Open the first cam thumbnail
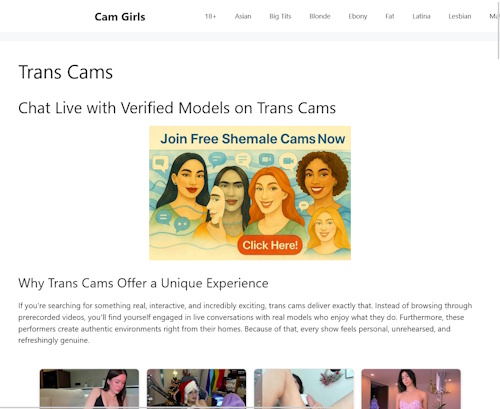Viewport: 500px width, 409px height. coord(89,388)
